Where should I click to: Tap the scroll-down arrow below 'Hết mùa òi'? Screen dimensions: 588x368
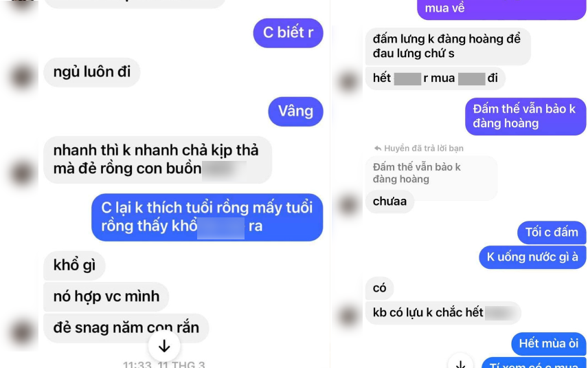(x=460, y=362)
